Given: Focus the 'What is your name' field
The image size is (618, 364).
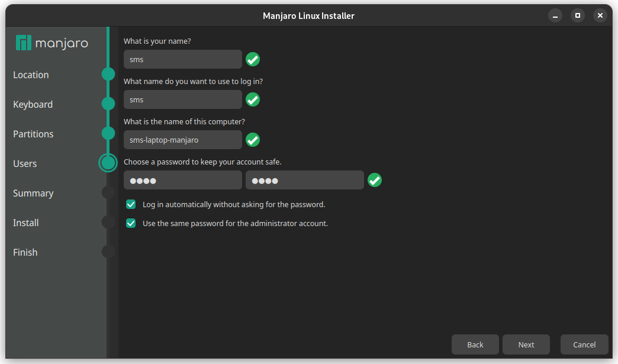Looking at the screenshot, I should tap(183, 60).
